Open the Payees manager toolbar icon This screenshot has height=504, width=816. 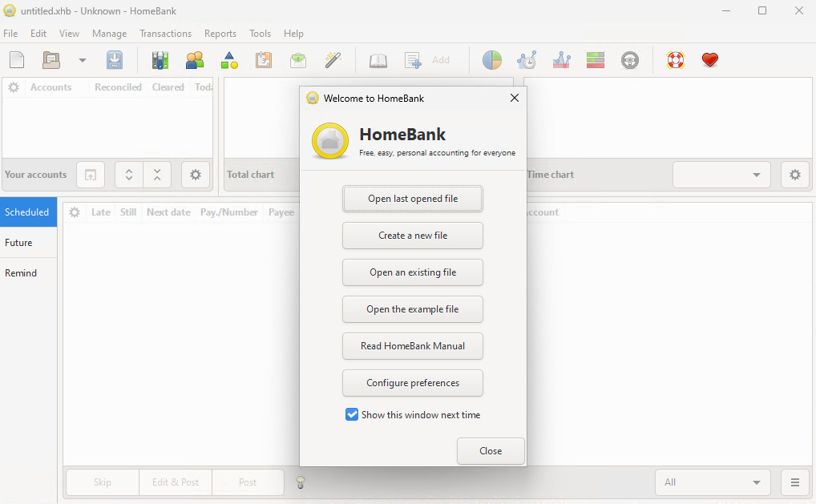(x=195, y=60)
